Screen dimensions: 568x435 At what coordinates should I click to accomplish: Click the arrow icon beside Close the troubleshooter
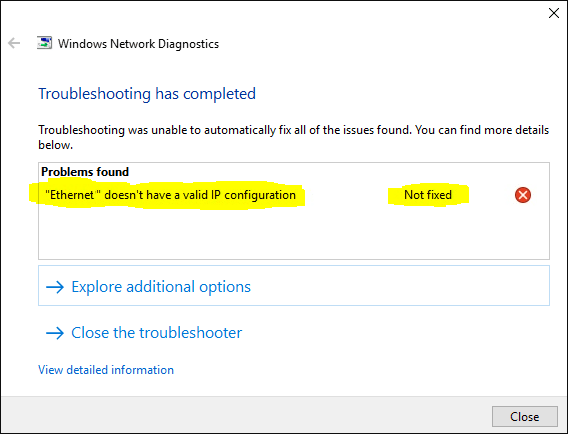point(55,333)
